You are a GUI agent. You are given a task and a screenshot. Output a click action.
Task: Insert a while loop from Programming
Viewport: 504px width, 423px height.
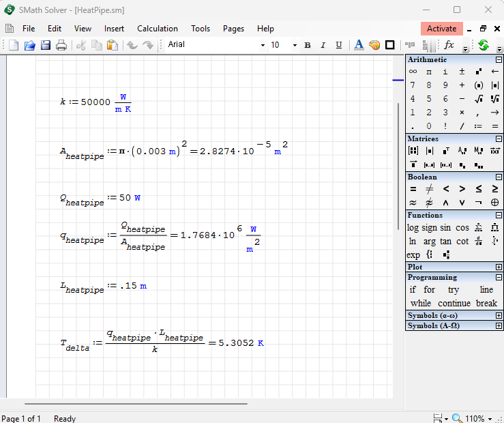click(421, 303)
